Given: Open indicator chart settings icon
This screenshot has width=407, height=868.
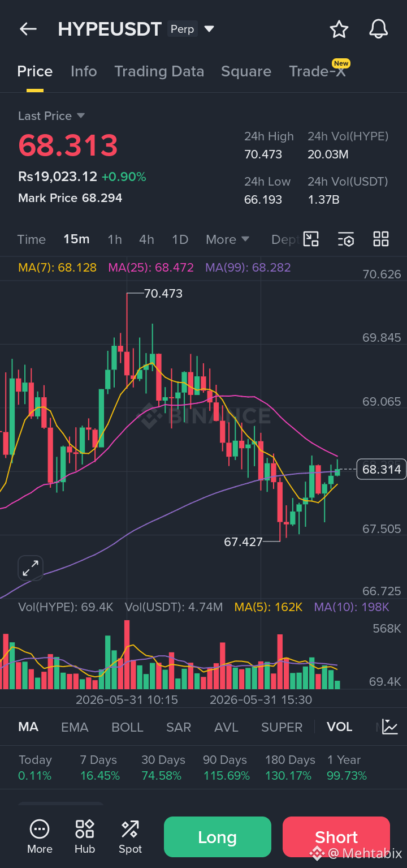Looking at the screenshot, I should coord(390,727).
